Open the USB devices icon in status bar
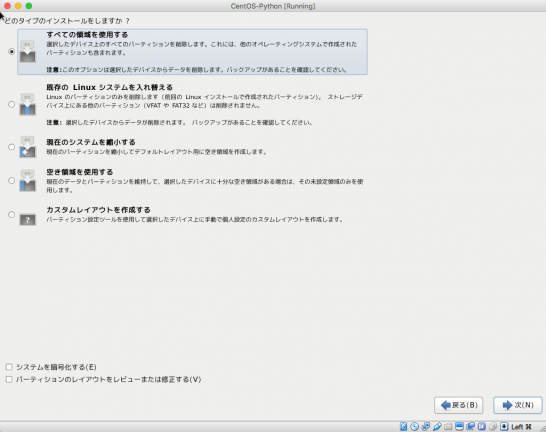 [x=437, y=426]
